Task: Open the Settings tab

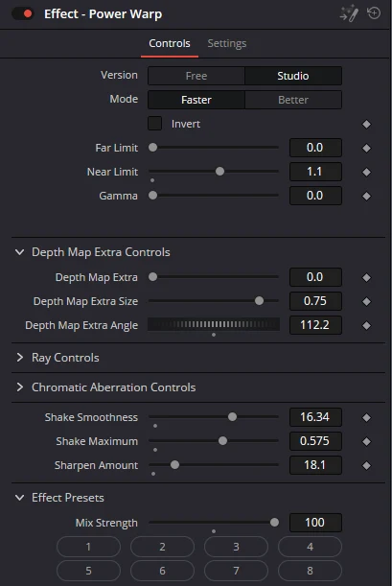Action: click(x=226, y=43)
